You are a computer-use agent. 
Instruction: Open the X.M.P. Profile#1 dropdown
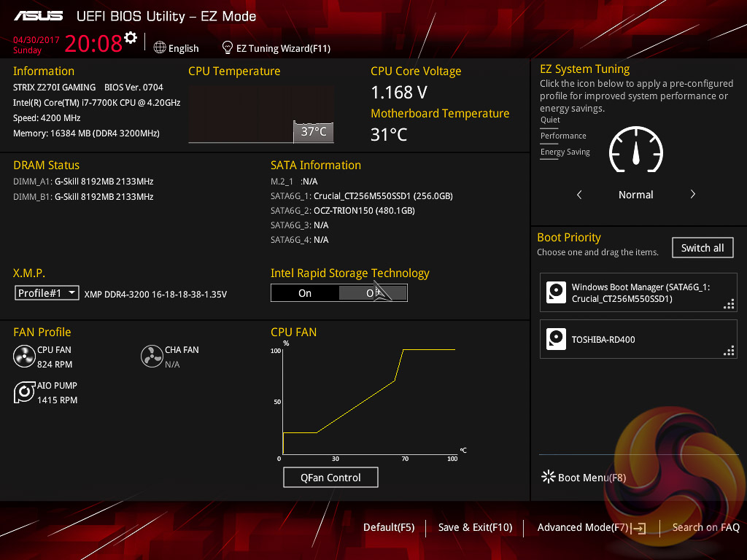[47, 293]
